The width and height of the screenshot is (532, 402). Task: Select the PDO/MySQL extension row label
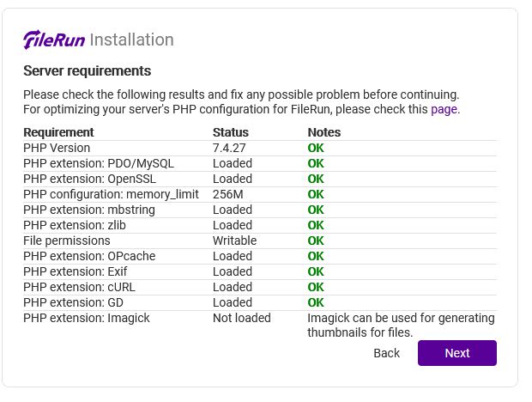pos(98,163)
